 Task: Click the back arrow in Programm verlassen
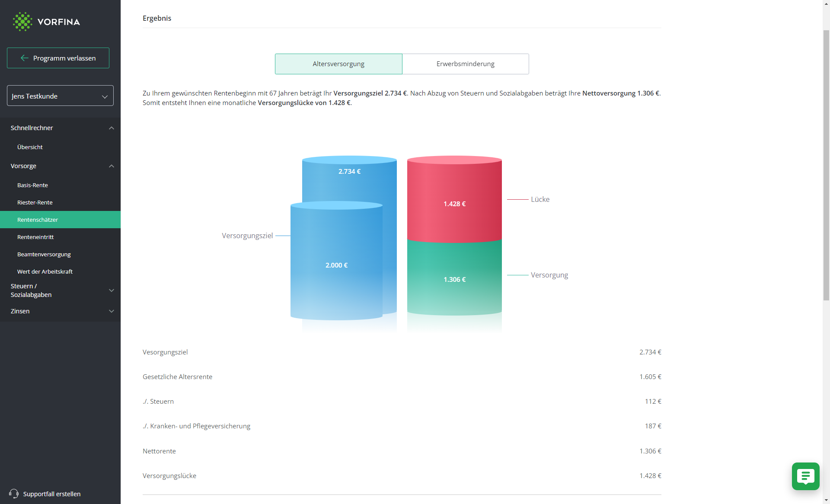tap(25, 58)
